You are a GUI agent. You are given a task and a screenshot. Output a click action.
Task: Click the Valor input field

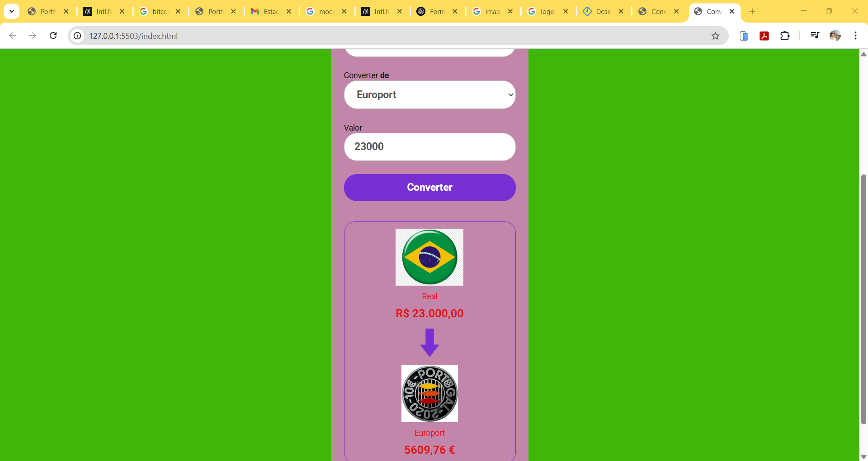tap(429, 146)
